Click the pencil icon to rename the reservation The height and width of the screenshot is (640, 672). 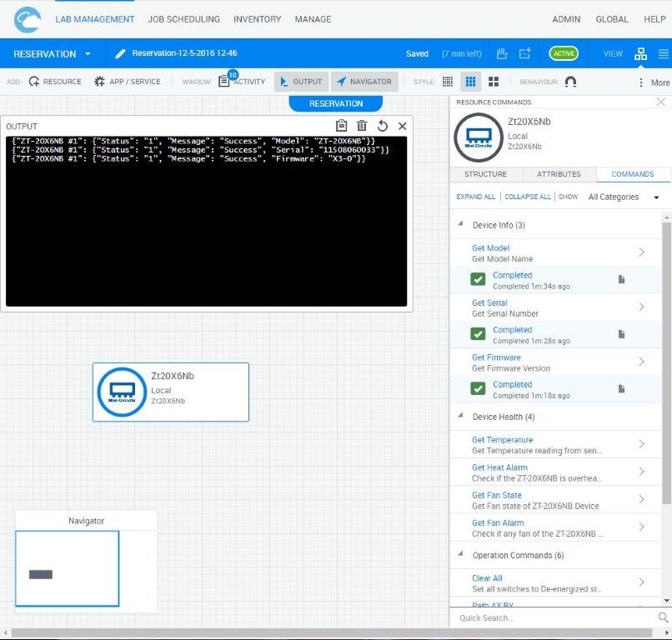[x=120, y=54]
